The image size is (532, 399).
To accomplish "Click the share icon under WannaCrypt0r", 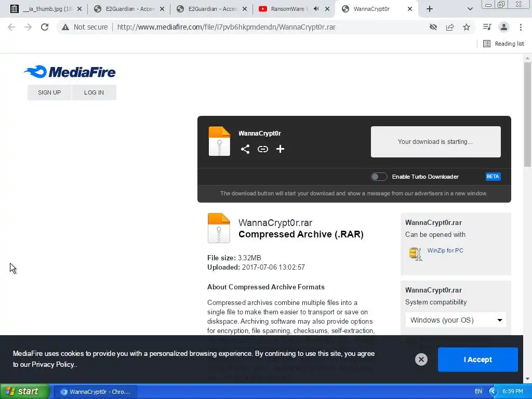I will point(245,149).
